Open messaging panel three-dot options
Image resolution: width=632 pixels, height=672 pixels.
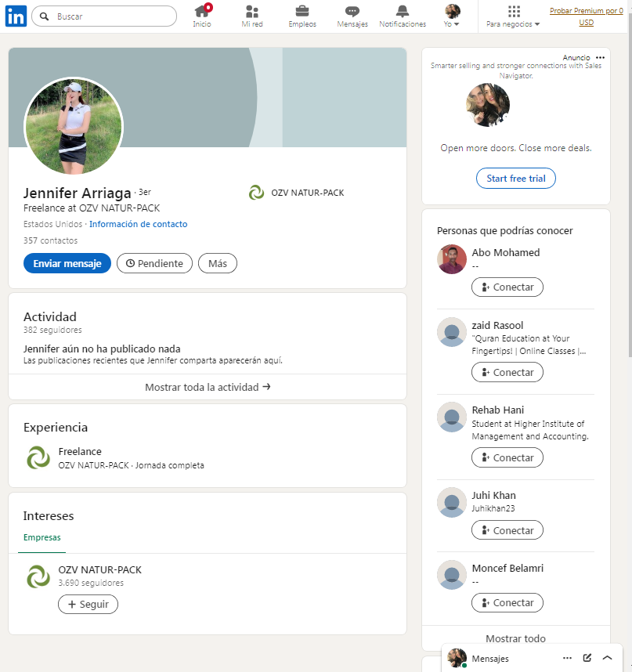click(567, 658)
